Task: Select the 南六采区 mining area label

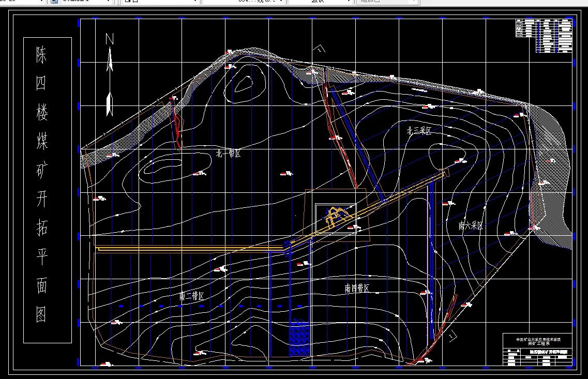Action: 471,225
